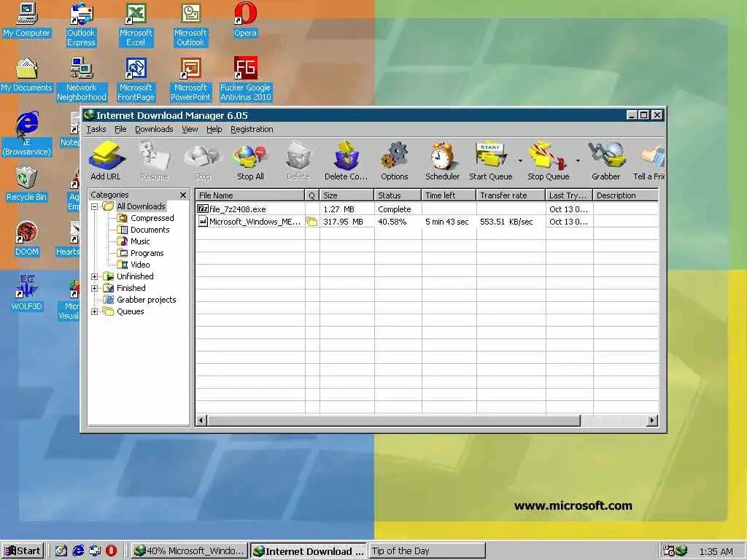The image size is (747, 560).
Task: Select the Programs category
Action: pyautogui.click(x=141, y=253)
